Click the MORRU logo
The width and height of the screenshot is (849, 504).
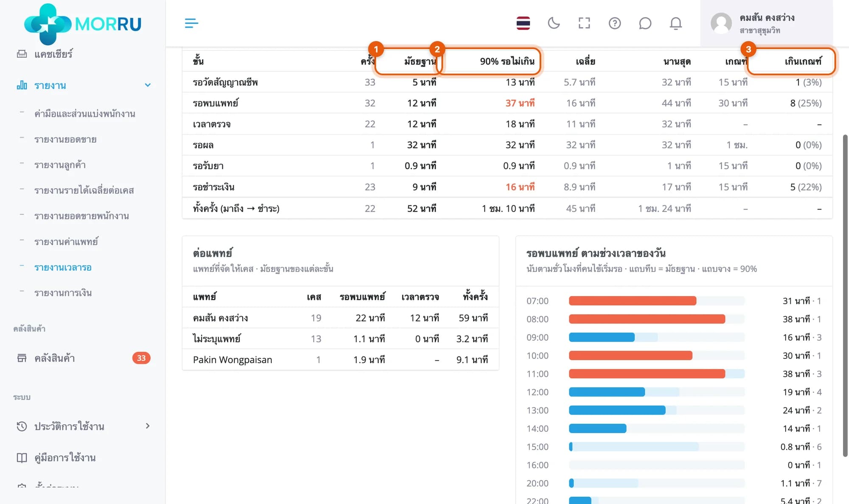tap(83, 24)
